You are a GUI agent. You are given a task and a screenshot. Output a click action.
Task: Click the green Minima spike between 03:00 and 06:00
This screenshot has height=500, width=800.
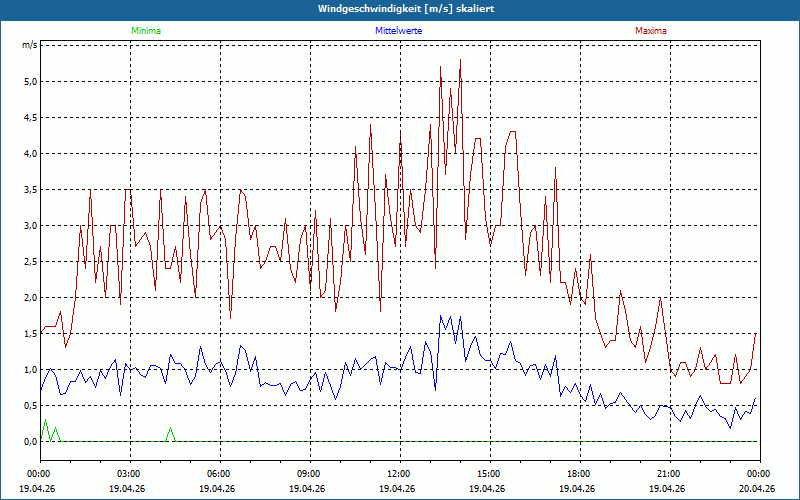coord(171,430)
